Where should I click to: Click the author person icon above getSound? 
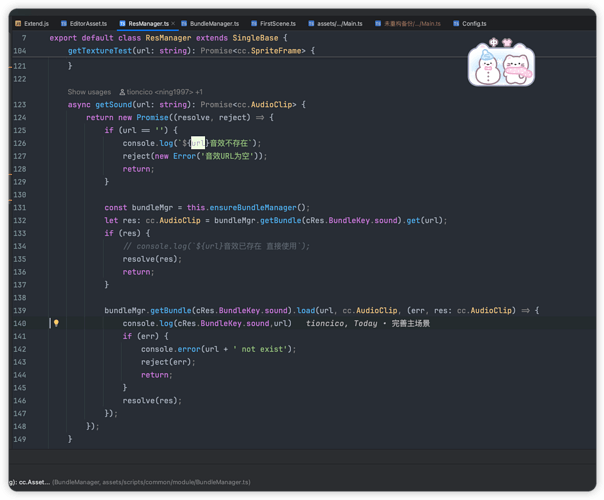click(122, 92)
